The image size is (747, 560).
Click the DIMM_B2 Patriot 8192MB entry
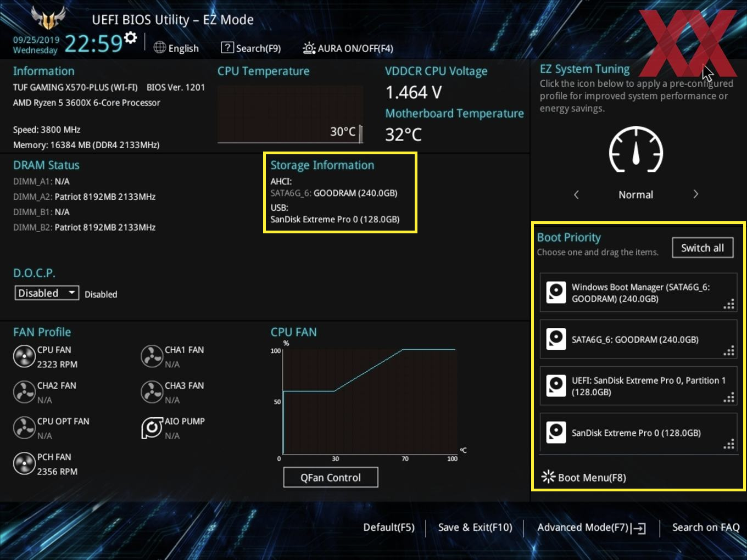click(x=85, y=227)
